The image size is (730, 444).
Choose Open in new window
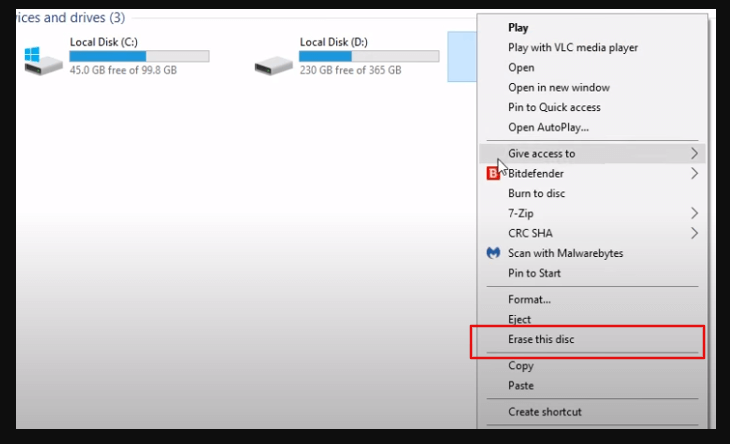point(558,87)
